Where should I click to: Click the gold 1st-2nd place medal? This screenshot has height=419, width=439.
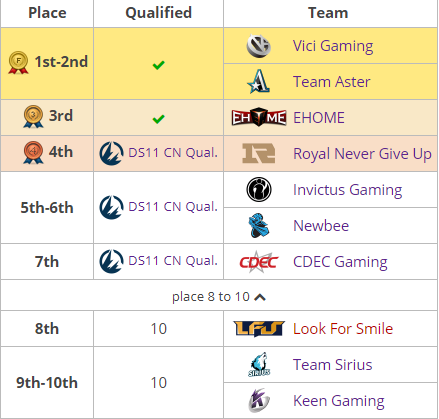point(19,63)
